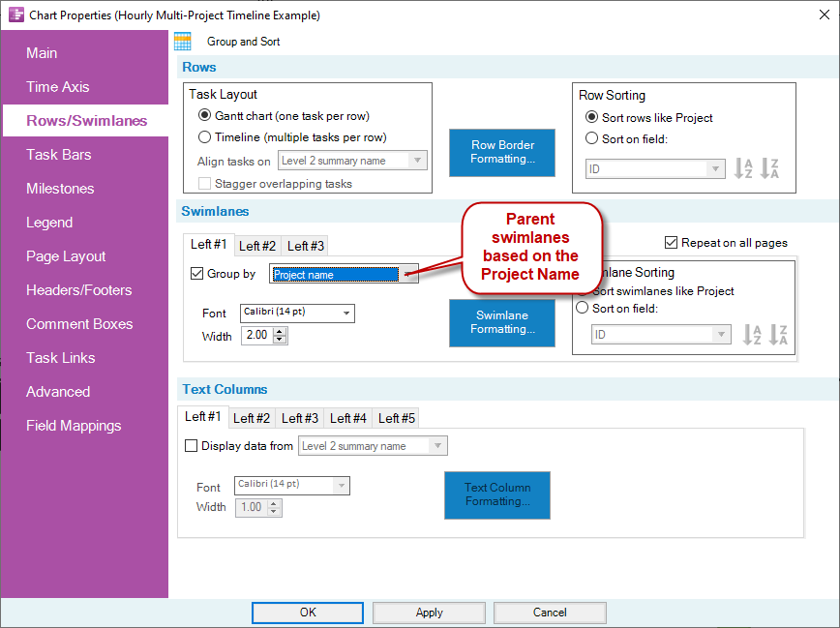840x628 pixels.
Task: Open Page Layout settings
Action: pyautogui.click(x=66, y=256)
